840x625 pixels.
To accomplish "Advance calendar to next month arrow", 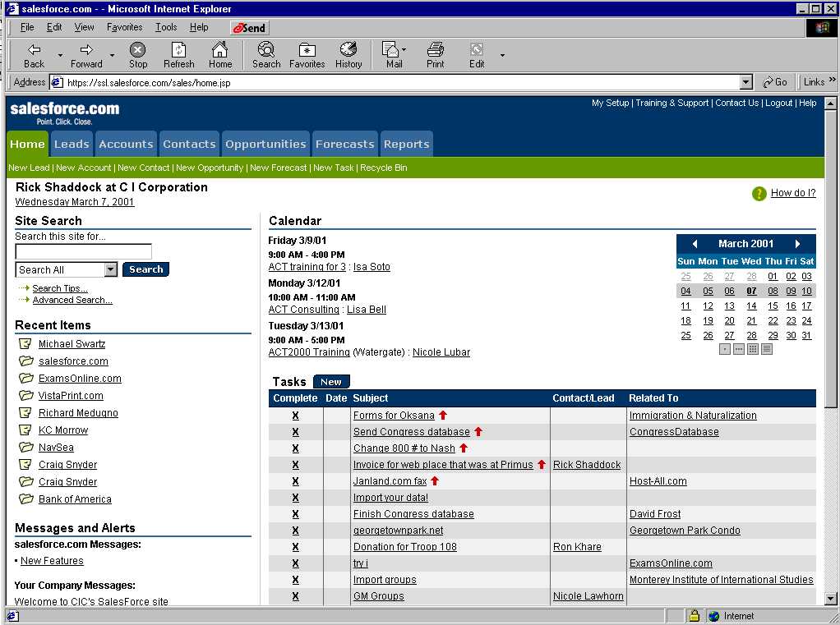I will point(797,244).
